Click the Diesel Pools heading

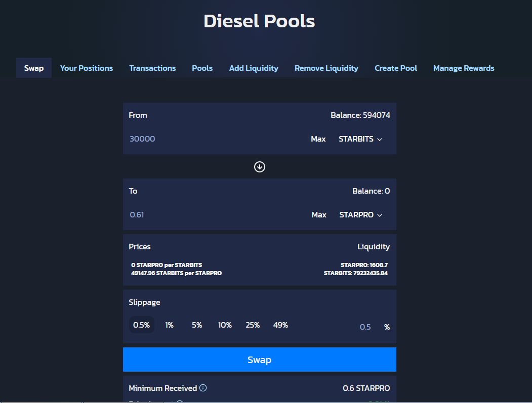[x=259, y=21]
